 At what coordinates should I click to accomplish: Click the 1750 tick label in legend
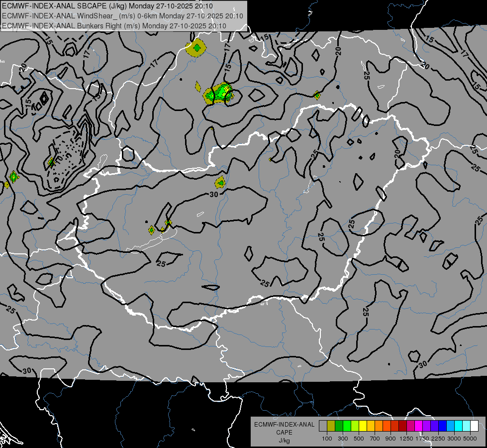422,439
